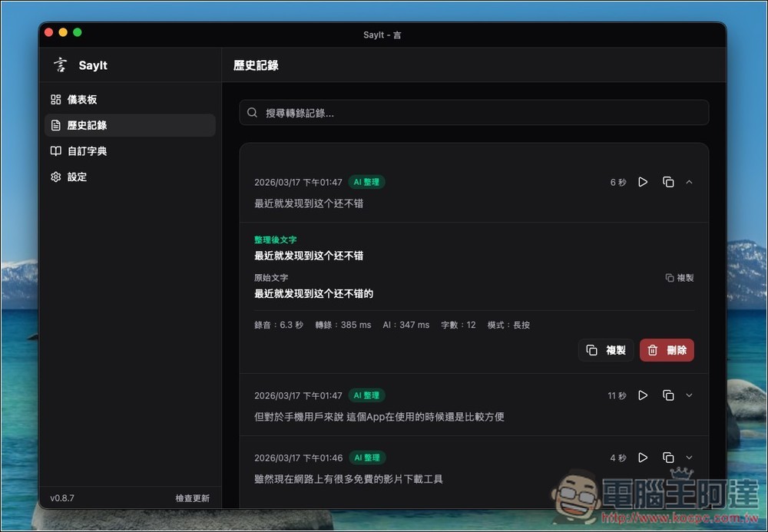This screenshot has height=532, width=768.
Task: Click the copy icon on the 11秒 entry
Action: click(667, 395)
